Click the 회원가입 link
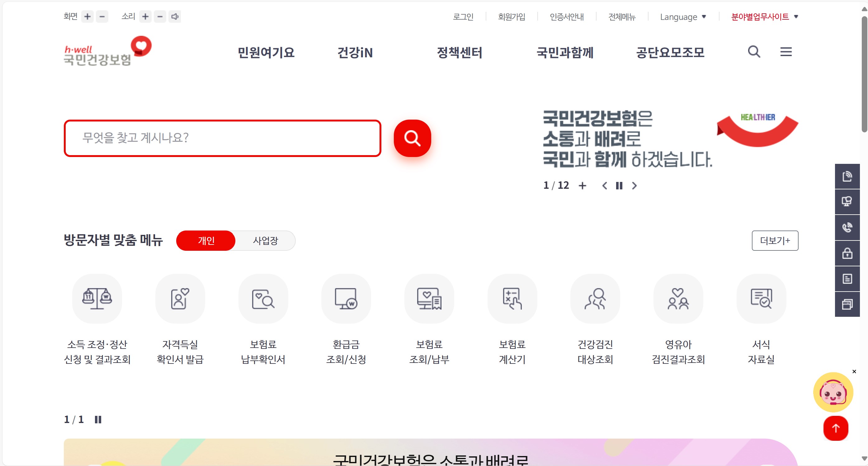The width and height of the screenshot is (868, 466). pyautogui.click(x=512, y=17)
